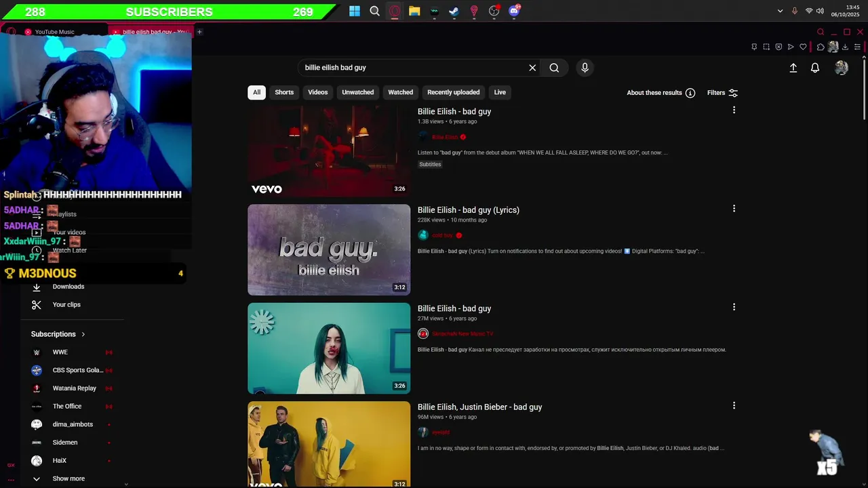This screenshot has width=868, height=488.
Task: Open the YouTube account avatar menu
Action: coord(842,68)
